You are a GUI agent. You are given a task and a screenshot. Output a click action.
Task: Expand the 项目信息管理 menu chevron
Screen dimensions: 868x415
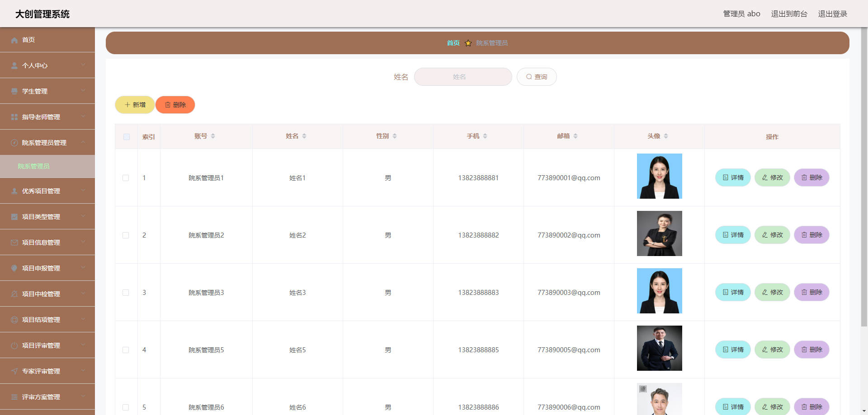point(83,242)
